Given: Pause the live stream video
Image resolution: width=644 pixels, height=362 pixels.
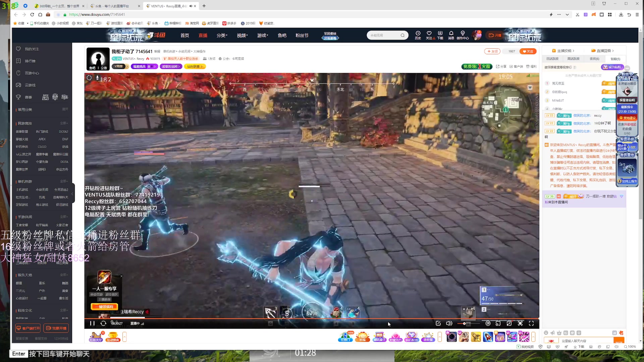Looking at the screenshot, I should point(92,323).
